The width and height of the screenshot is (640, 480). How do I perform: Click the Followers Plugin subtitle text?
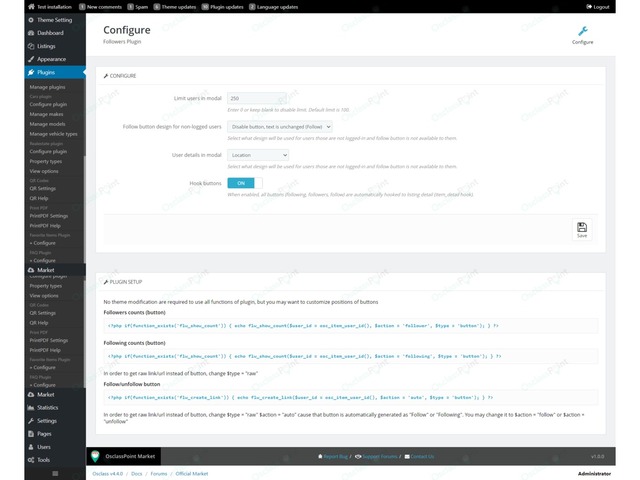click(x=122, y=42)
